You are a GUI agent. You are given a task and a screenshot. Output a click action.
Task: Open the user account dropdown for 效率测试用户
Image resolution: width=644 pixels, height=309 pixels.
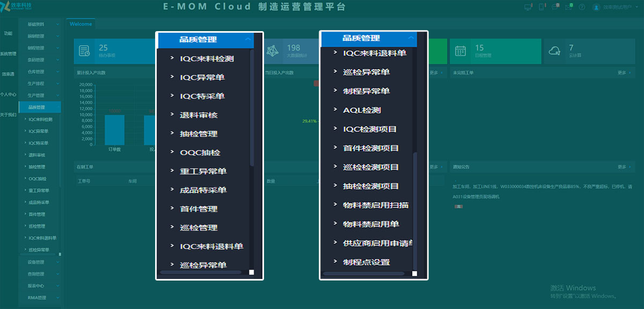(x=617, y=7)
